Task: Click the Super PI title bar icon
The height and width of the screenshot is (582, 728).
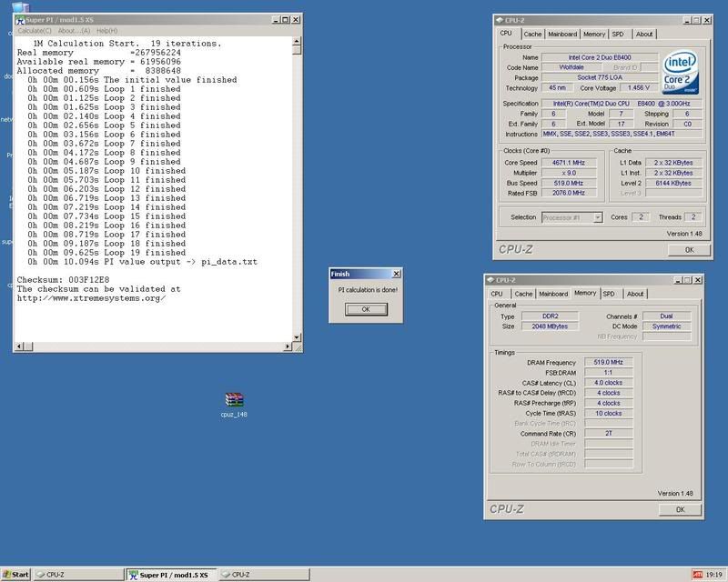Action: click(x=20, y=20)
